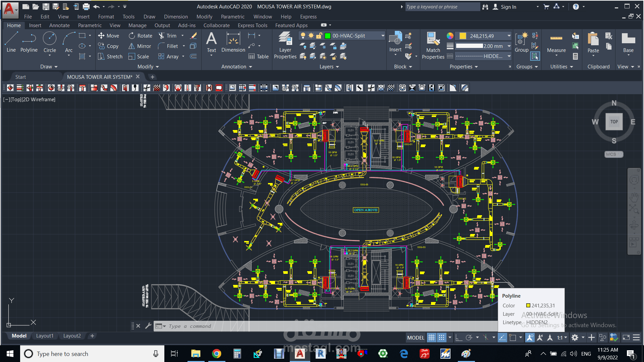Image resolution: width=644 pixels, height=362 pixels.
Task: Click the Fillet tool
Action: pos(168,46)
